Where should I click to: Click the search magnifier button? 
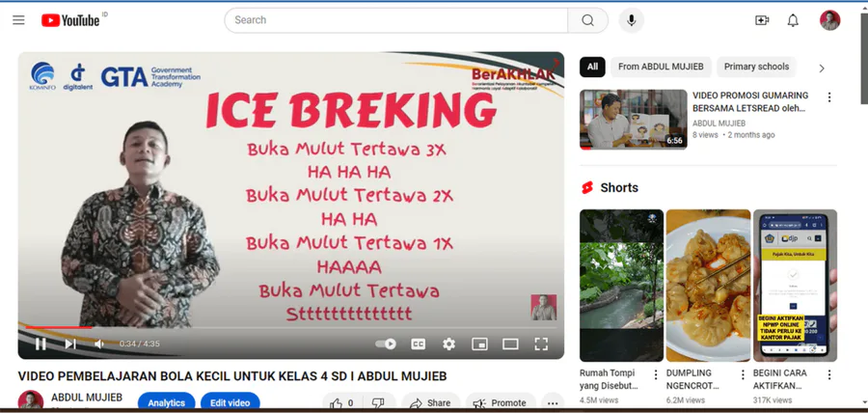click(x=587, y=20)
